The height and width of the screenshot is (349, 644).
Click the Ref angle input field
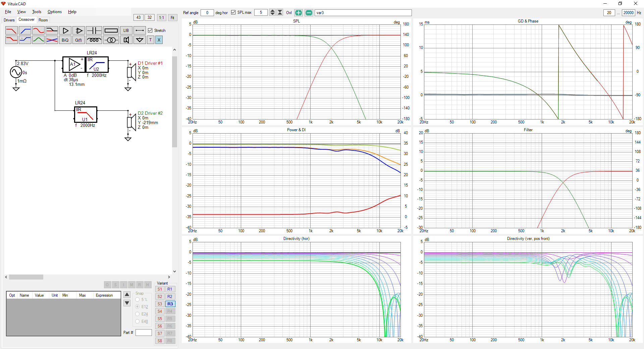[x=207, y=13]
